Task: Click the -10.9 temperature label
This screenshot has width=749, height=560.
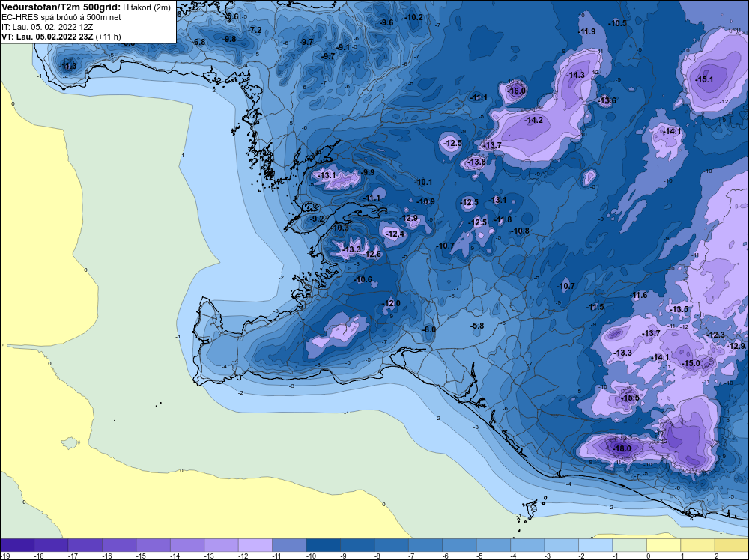Action: pyautogui.click(x=425, y=201)
